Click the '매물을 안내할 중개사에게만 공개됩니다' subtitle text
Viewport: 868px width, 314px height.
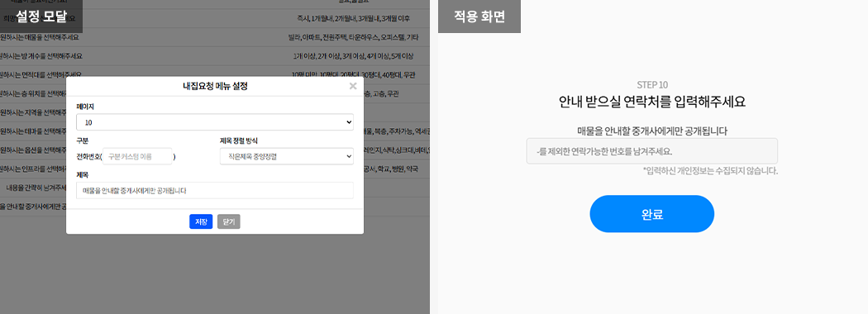tap(652, 131)
